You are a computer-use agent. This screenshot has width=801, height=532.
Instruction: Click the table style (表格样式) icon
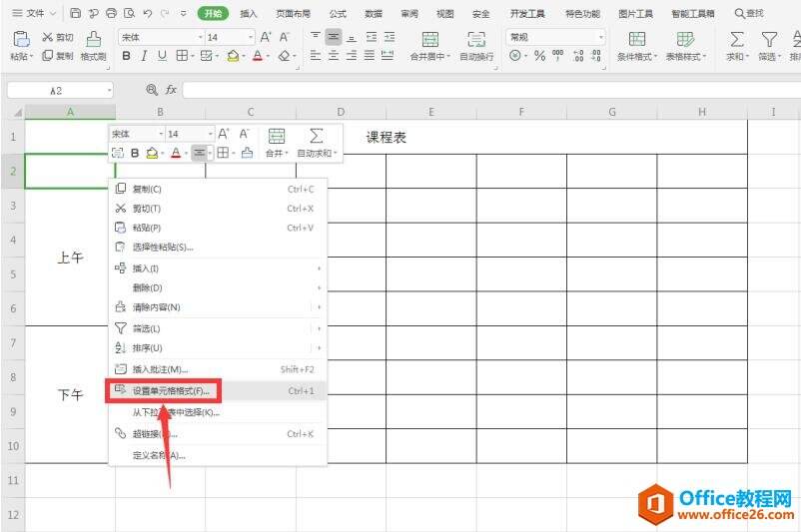pyautogui.click(x=685, y=40)
